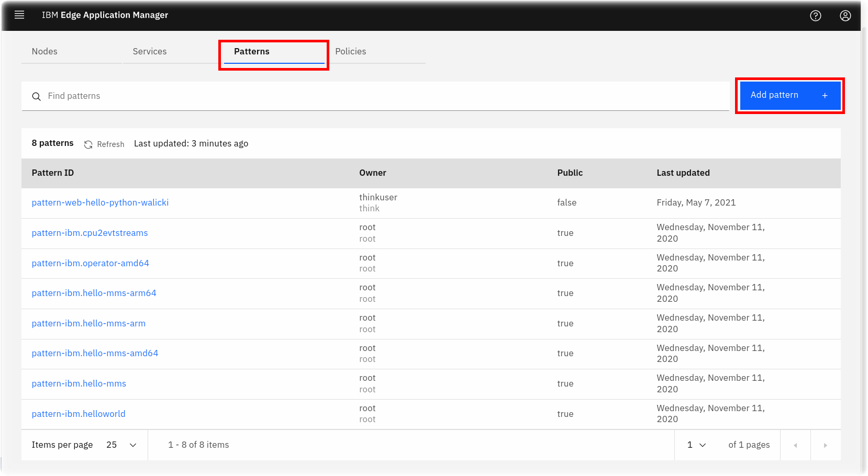This screenshot has width=868, height=476.
Task: Open pattern-web-hello-python-walicki
Action: (x=100, y=202)
